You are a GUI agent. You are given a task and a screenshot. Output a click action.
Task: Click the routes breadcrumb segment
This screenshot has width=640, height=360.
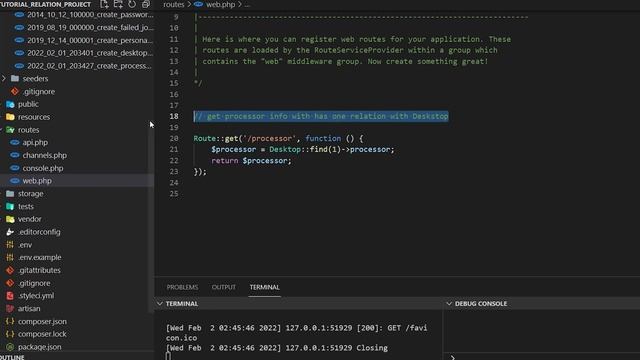(174, 4)
